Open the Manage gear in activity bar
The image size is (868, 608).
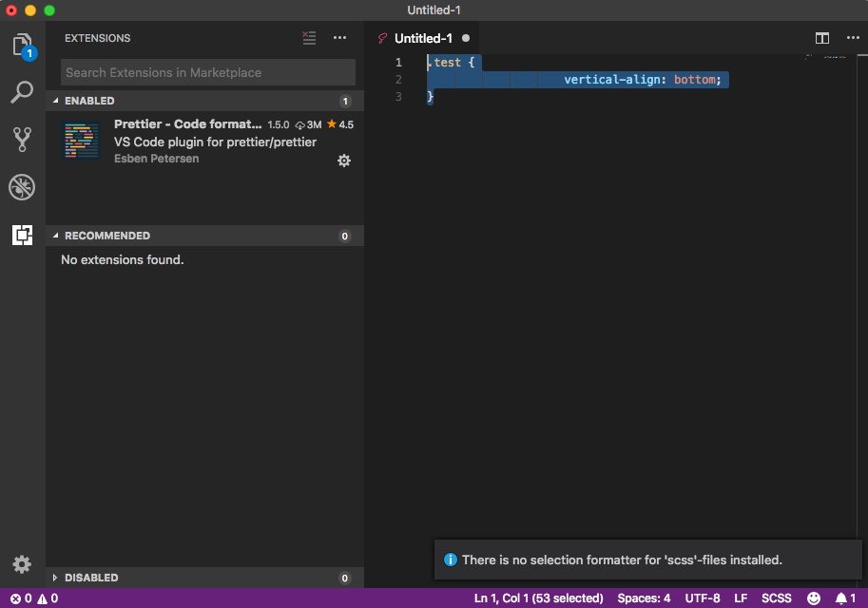point(22,563)
